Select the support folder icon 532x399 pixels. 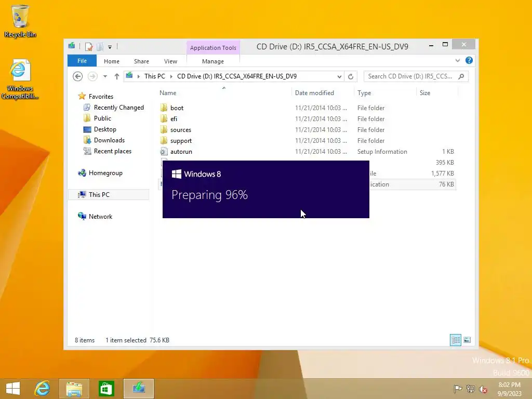164,140
